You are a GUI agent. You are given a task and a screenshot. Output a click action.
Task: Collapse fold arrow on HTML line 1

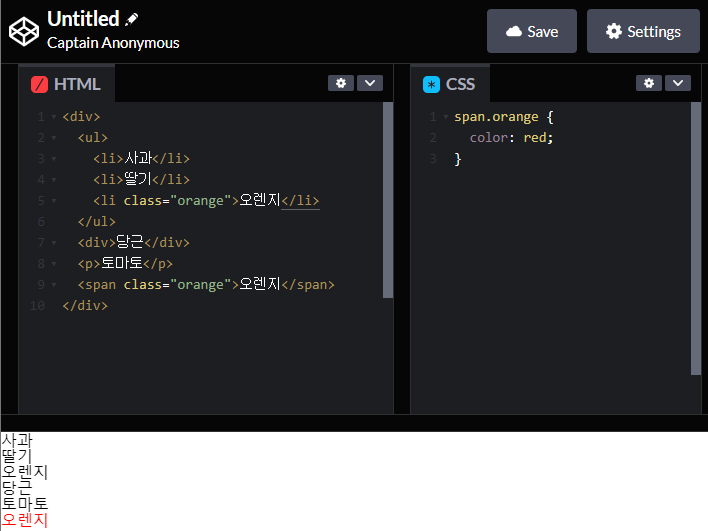tap(54, 117)
